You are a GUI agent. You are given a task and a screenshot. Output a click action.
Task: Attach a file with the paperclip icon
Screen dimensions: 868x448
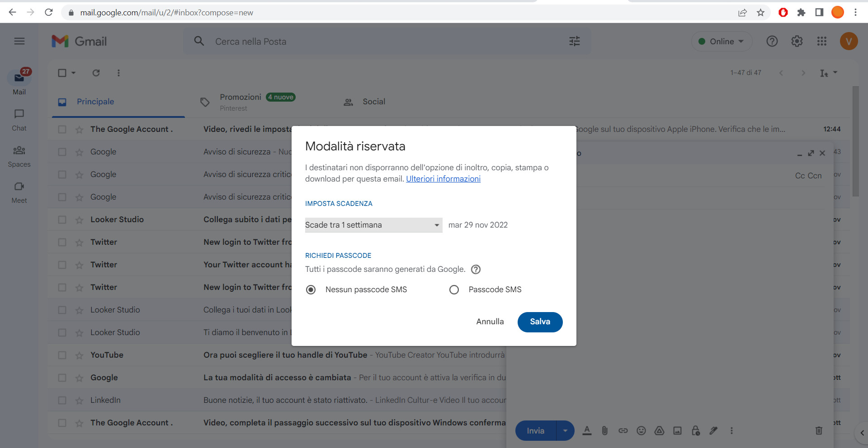pyautogui.click(x=605, y=431)
